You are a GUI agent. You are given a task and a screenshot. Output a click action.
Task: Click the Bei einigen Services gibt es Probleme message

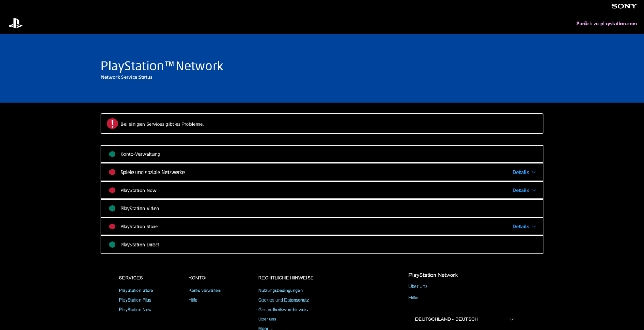click(x=162, y=124)
